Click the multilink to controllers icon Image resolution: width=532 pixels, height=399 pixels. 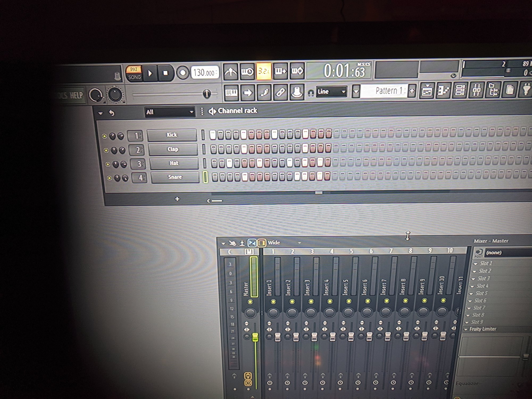coord(280,93)
